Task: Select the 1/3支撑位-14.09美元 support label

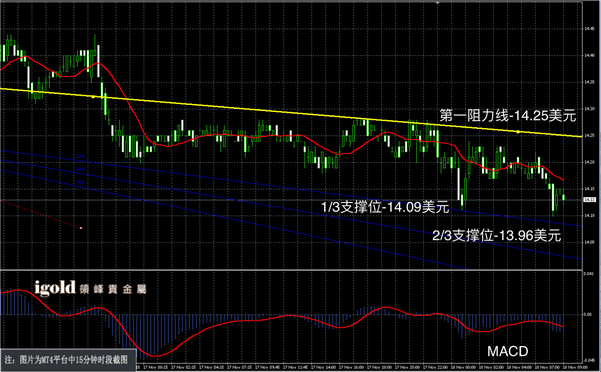Action: pos(385,207)
